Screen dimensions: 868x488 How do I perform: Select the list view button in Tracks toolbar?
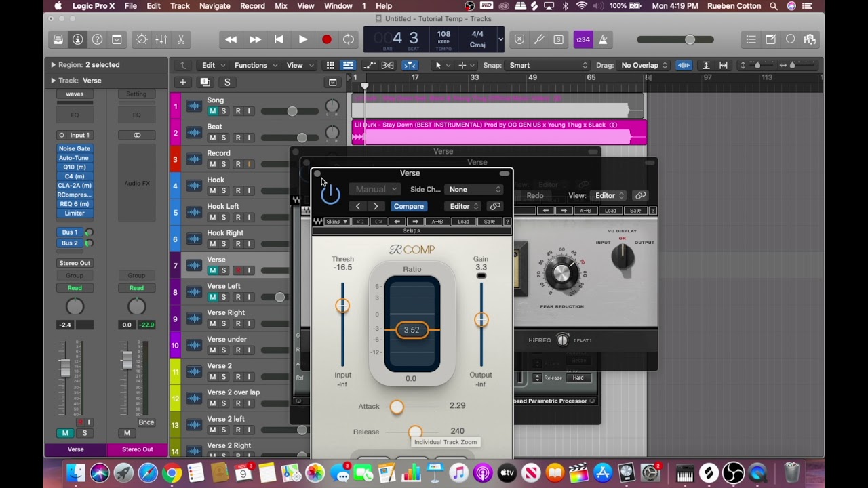click(348, 65)
